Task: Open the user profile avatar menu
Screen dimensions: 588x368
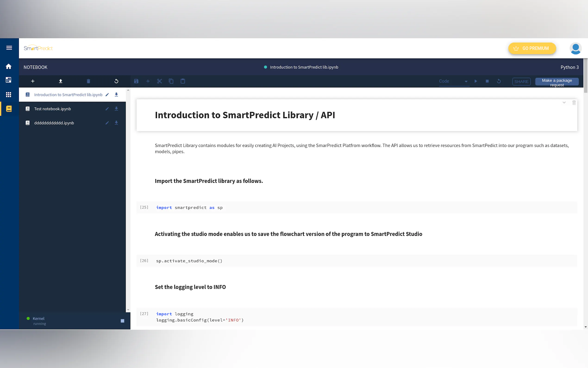Action: click(x=575, y=48)
